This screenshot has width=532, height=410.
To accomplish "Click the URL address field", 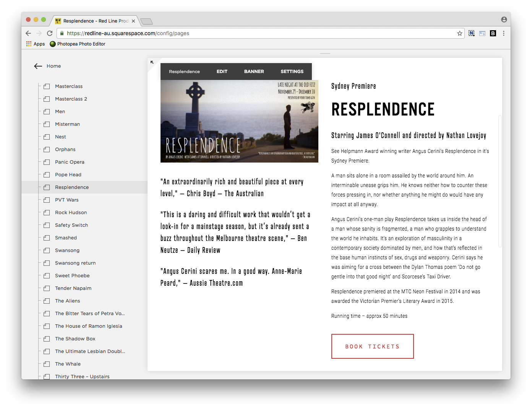I will tap(260, 33).
